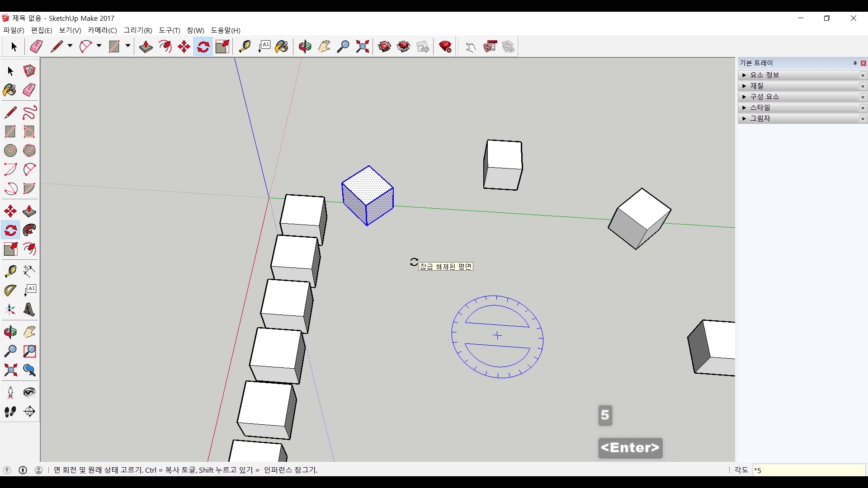Select the Push/Pull tool in left toolbar
Screen dimensions: 868x488
[x=29, y=211]
